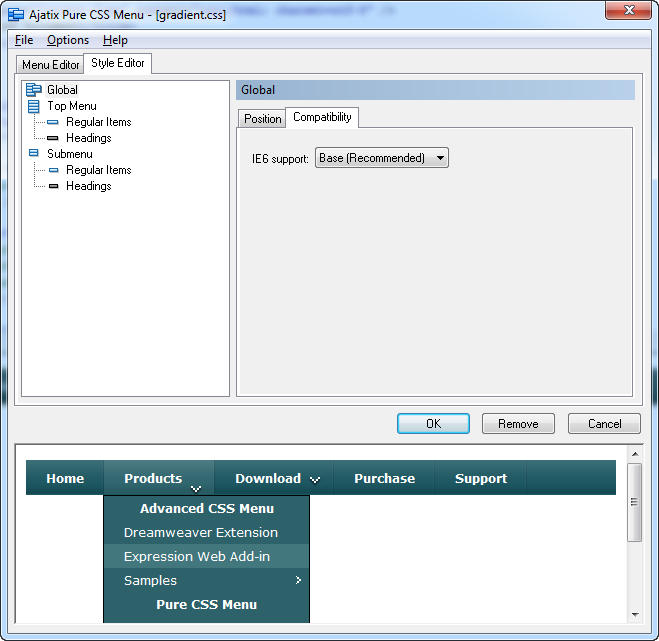Viewport: 659px width, 641px height.
Task: Click icon beside Submenu Regular Items
Action: pos(54,170)
